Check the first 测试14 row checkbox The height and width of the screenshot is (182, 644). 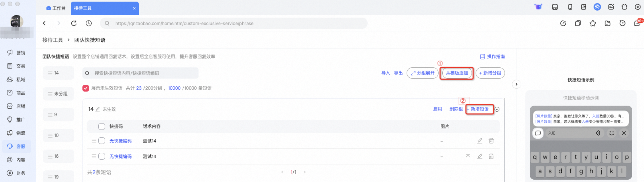pyautogui.click(x=102, y=141)
